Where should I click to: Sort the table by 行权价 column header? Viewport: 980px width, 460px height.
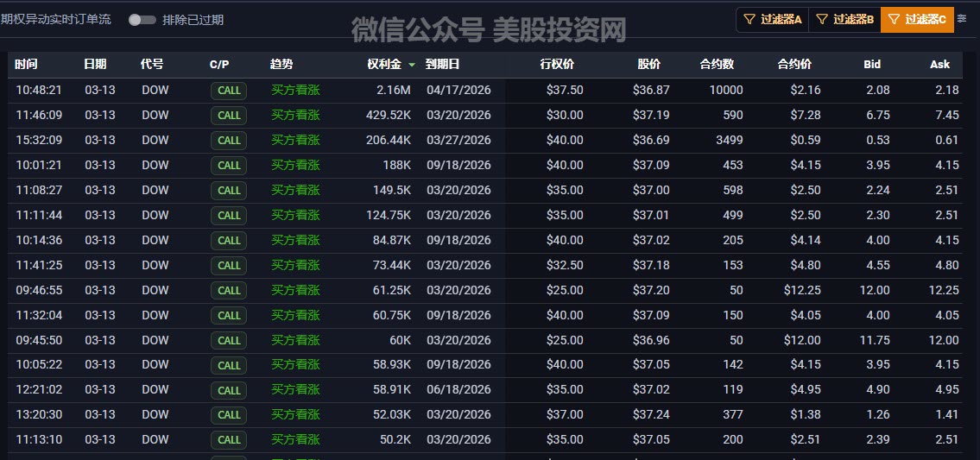pyautogui.click(x=556, y=65)
